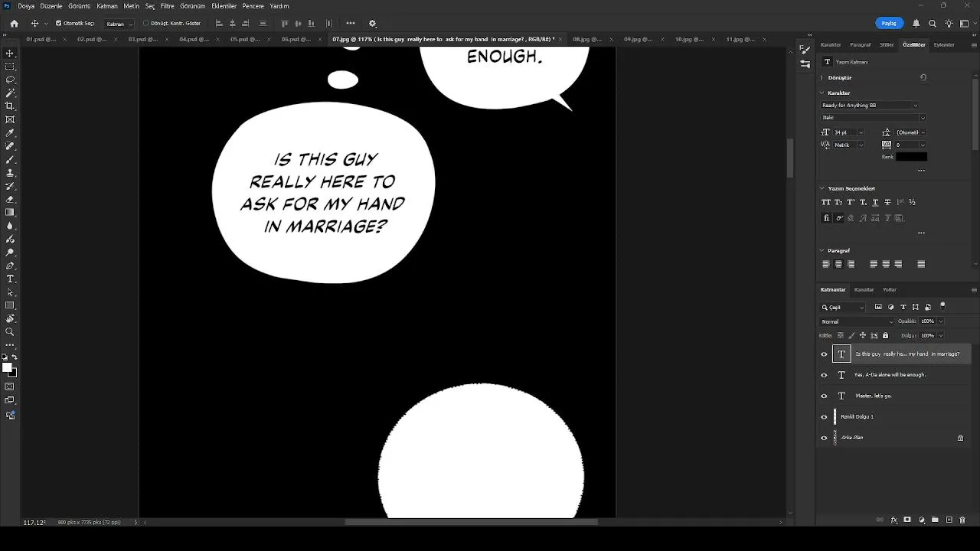Switch to the Paragraf panel tab
Image resolution: width=980 pixels, height=551 pixels.
pos(861,45)
